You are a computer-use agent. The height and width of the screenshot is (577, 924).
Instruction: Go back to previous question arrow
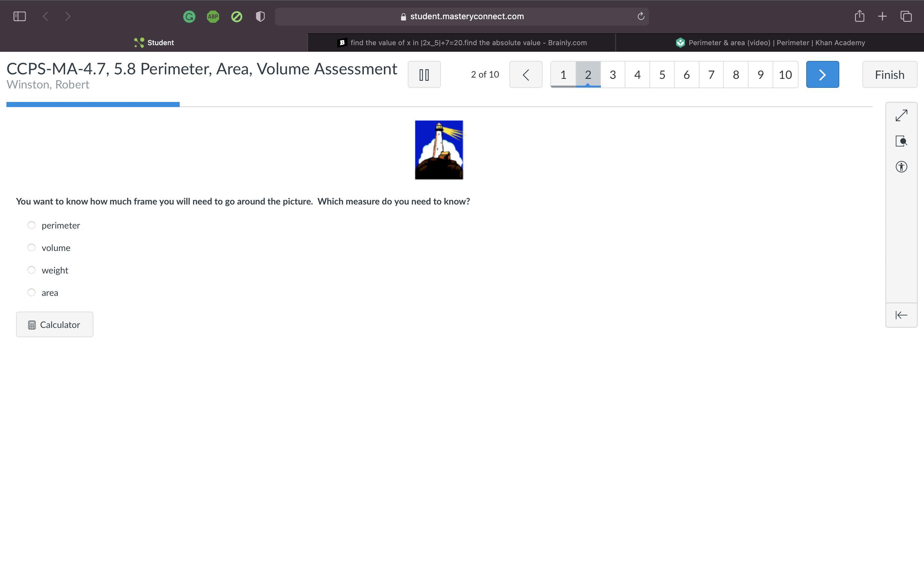[x=526, y=74]
